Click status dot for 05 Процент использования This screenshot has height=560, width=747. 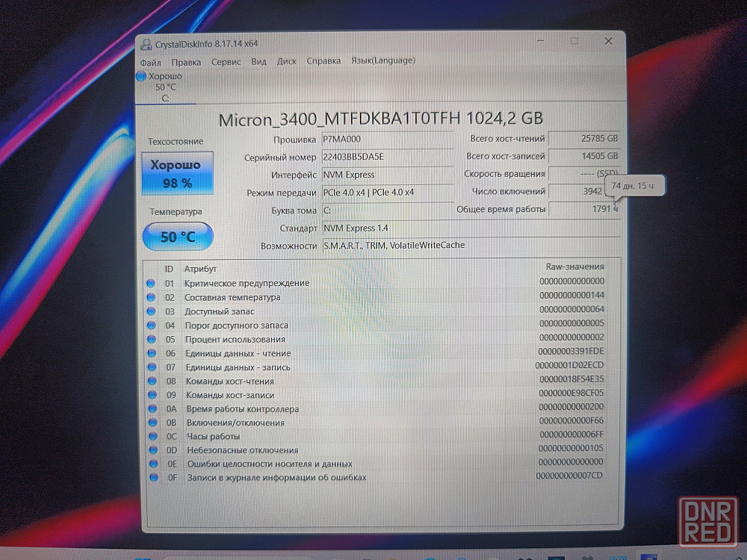(152, 339)
